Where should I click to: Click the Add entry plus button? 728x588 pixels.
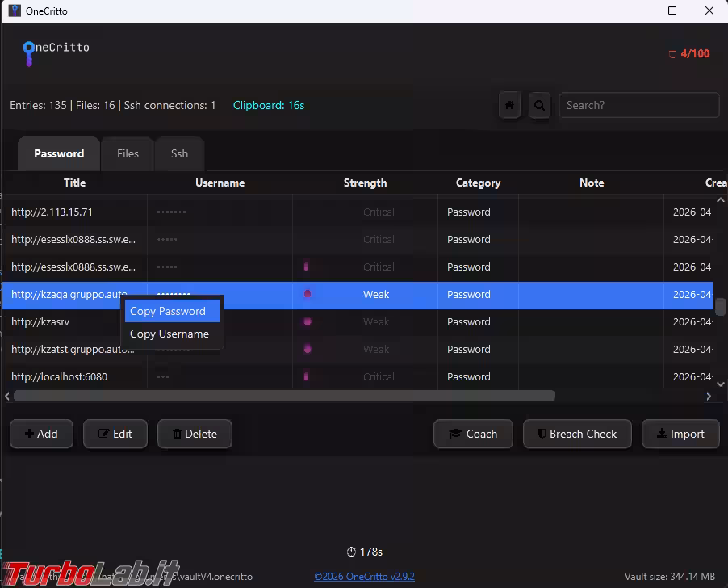(x=41, y=434)
